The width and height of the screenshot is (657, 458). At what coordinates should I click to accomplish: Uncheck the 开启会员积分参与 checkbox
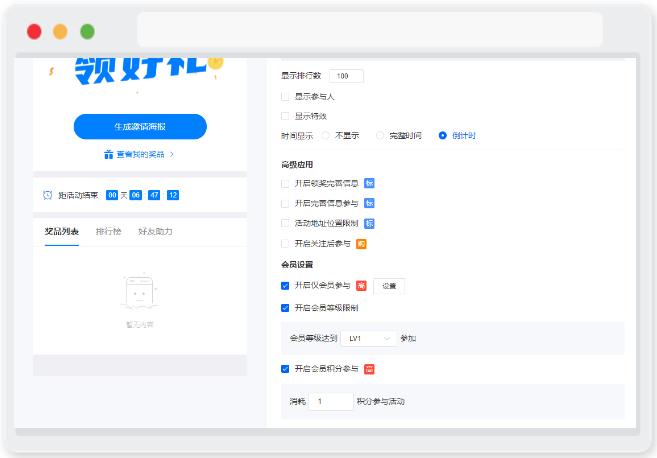[285, 369]
